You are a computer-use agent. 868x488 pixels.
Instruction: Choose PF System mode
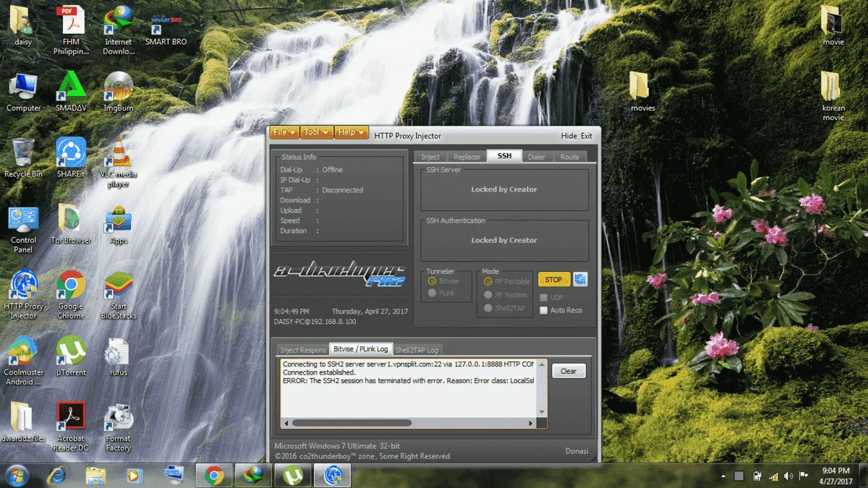pyautogui.click(x=488, y=295)
